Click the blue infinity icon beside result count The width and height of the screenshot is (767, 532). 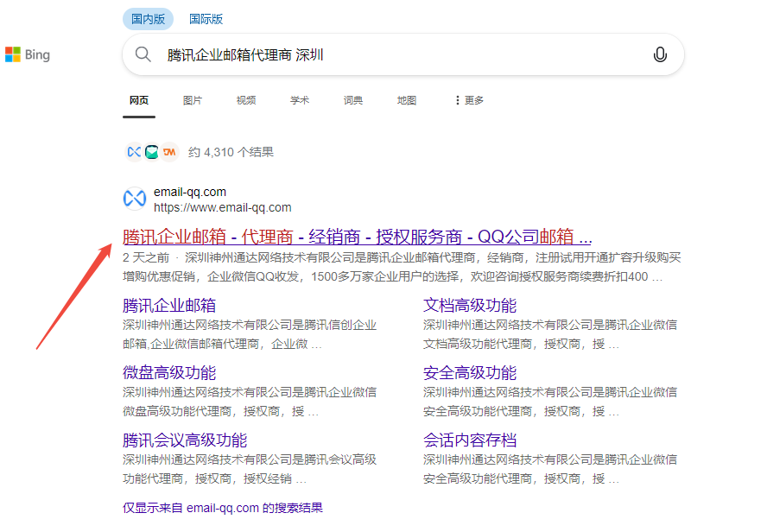(134, 152)
